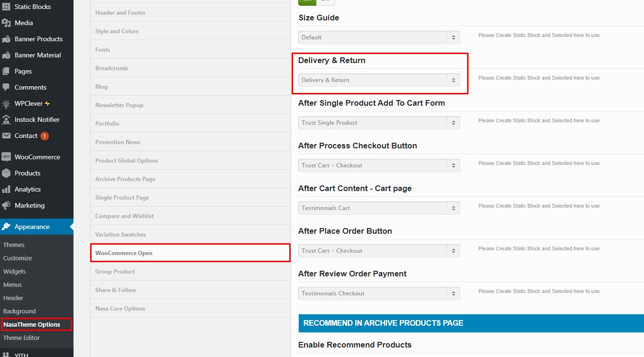
Task: Open Header and Footer options tab
Action: click(191, 13)
